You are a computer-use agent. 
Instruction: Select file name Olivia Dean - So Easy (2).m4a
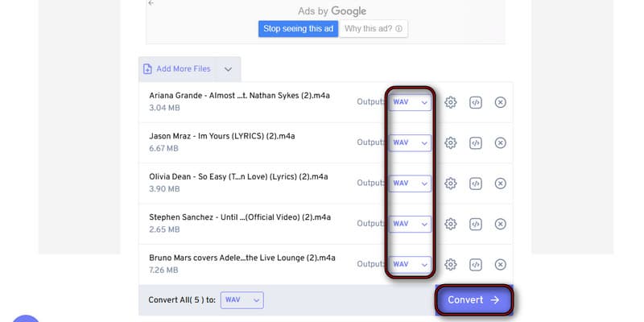pos(238,177)
